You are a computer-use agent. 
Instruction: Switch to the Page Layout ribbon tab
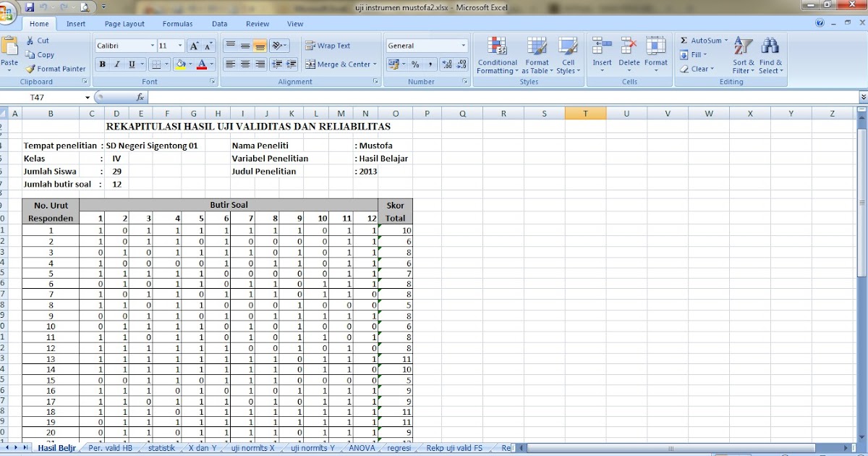tap(124, 24)
